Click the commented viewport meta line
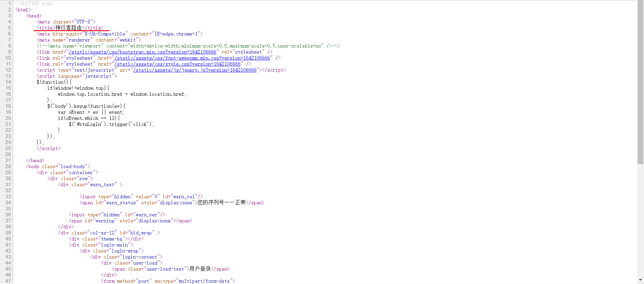The image size is (644, 284). 188,46
